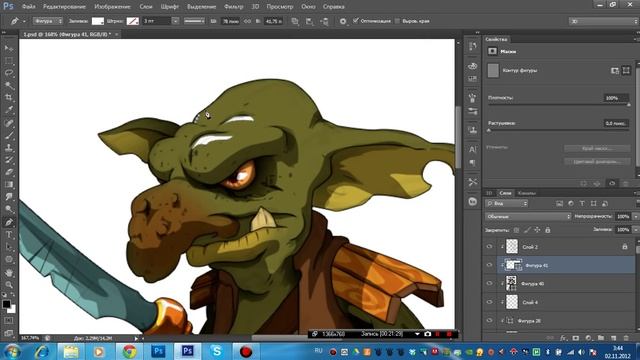The image size is (640, 360).
Task: Hide layer Фигура 40 via eye icon
Action: [489, 283]
